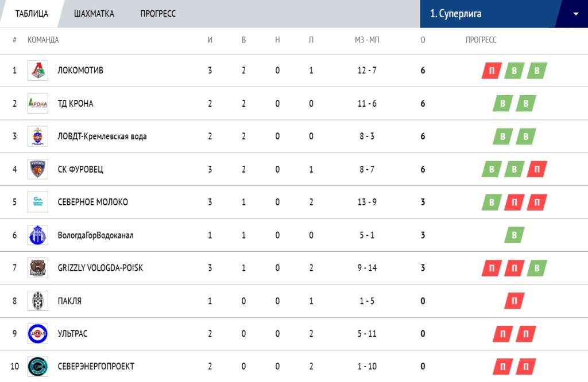This screenshot has height=382, width=588.
Task: Select the ТАБЛИЦА tab
Action: click(32, 14)
